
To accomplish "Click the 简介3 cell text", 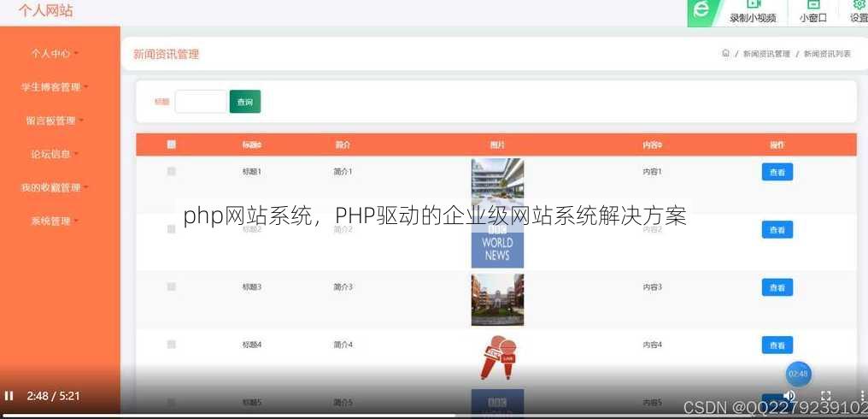I will tap(343, 287).
